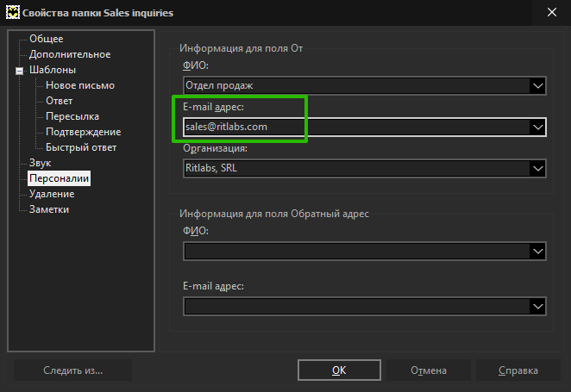Open the Удаление settings page
The image size is (571, 392).
coord(52,194)
